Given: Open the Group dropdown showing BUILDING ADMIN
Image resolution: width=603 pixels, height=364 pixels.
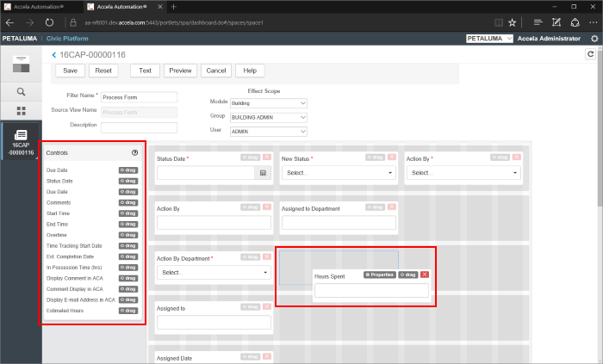Looking at the screenshot, I should click(x=268, y=117).
